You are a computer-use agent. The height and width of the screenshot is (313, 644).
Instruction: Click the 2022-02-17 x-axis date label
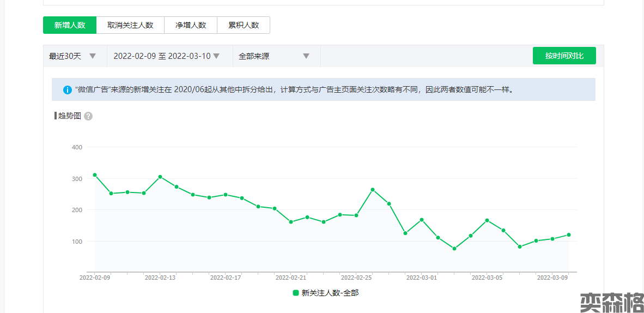pos(226,278)
